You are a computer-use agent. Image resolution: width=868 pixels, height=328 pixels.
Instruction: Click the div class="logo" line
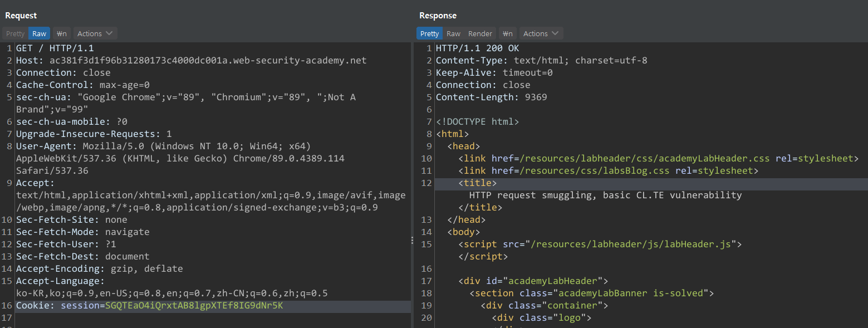pyautogui.click(x=541, y=317)
